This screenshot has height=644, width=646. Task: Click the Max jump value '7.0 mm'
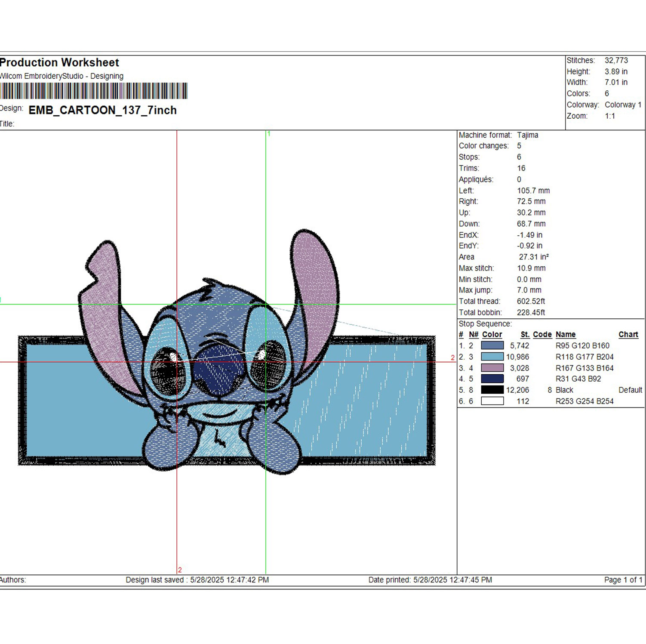[x=529, y=290]
